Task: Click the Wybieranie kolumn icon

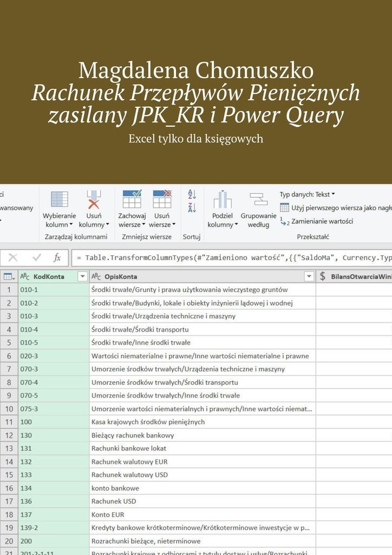Action: click(59, 200)
